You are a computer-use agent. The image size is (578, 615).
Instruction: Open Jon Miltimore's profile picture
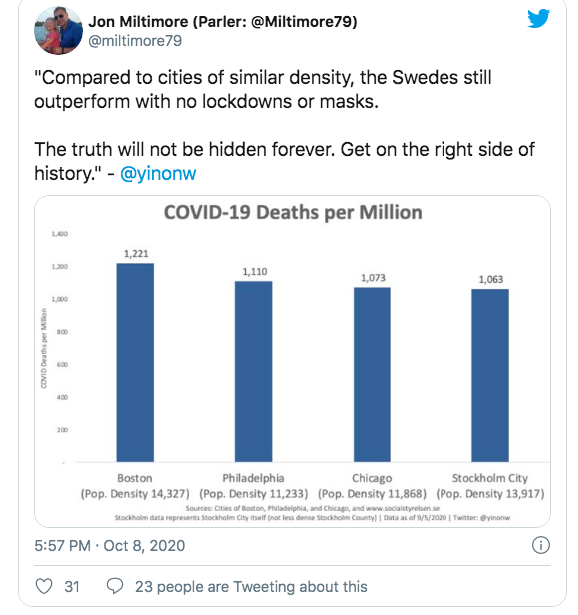58,30
